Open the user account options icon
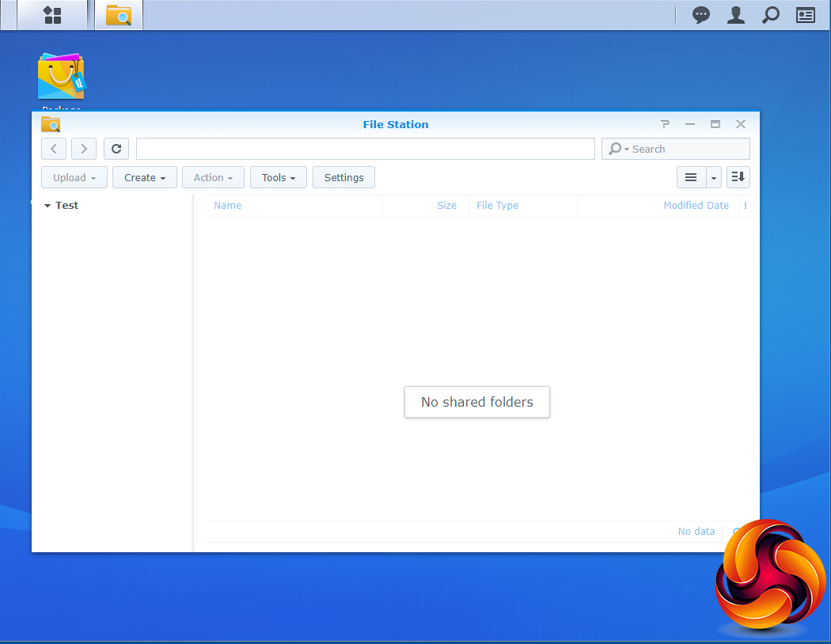This screenshot has height=644, width=831. 735,15
